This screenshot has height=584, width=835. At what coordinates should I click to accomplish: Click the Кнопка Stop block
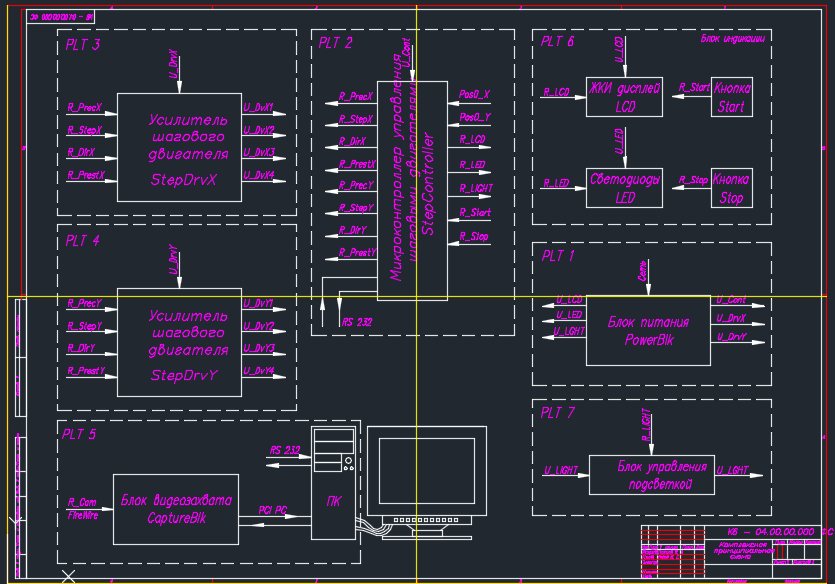[732, 188]
